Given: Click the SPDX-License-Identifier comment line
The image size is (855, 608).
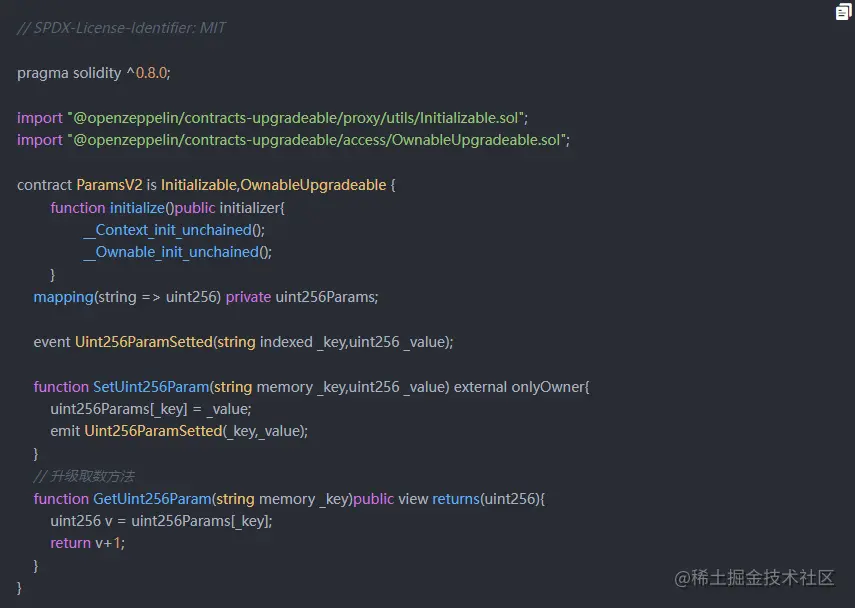Looking at the screenshot, I should pos(121,28).
